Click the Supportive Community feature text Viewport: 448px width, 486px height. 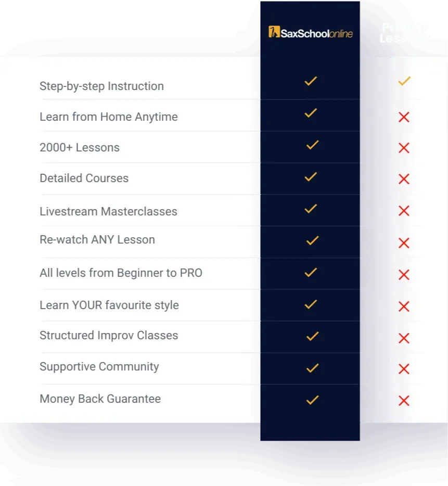[99, 367]
